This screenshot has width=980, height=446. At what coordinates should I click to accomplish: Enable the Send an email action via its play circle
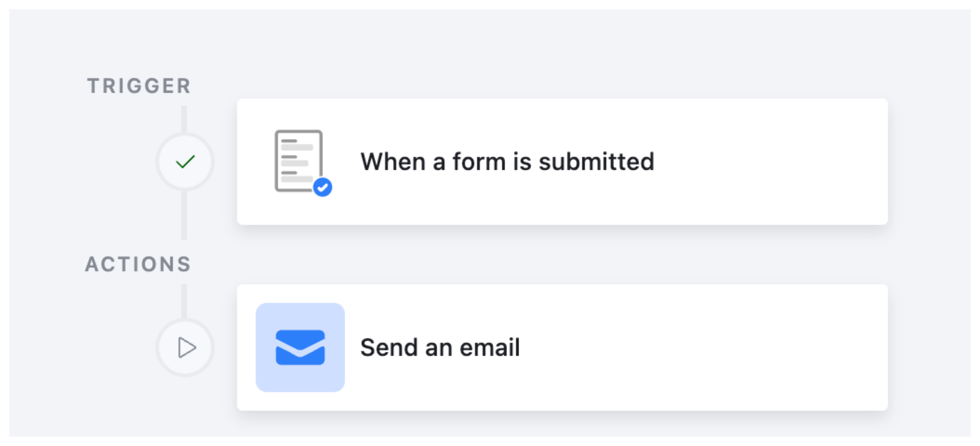pos(185,346)
